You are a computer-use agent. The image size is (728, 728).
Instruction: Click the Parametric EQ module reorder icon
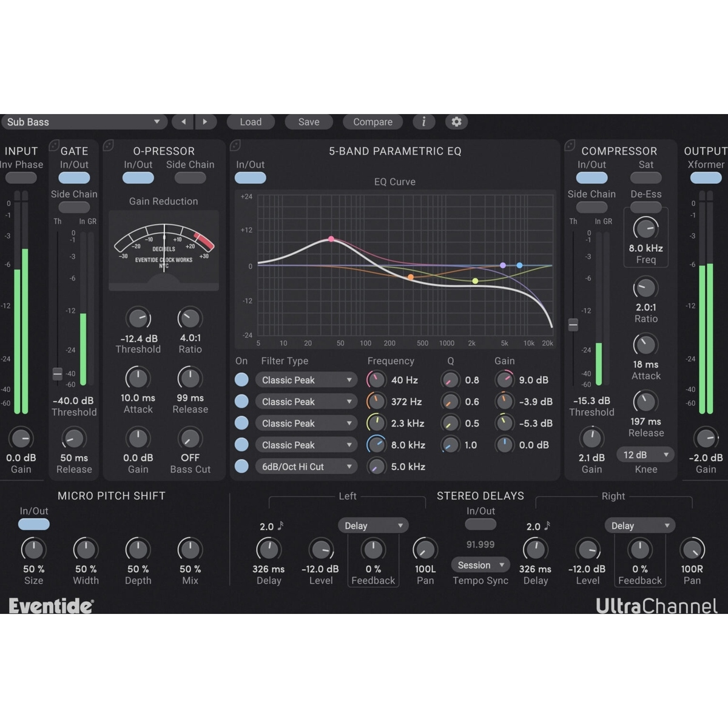[235, 145]
